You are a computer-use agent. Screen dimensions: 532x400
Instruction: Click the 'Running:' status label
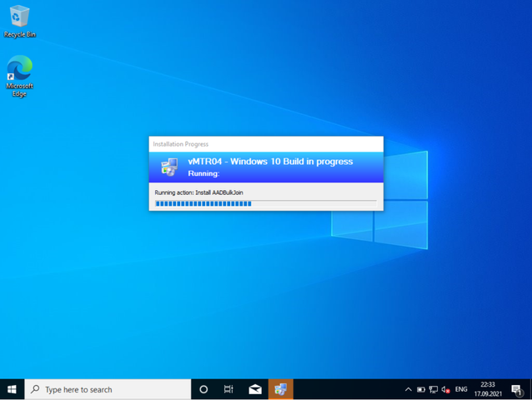click(x=203, y=173)
